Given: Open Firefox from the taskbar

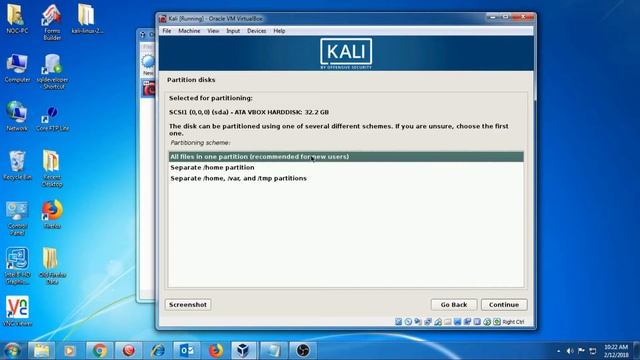Looking at the screenshot, I should tap(216, 351).
